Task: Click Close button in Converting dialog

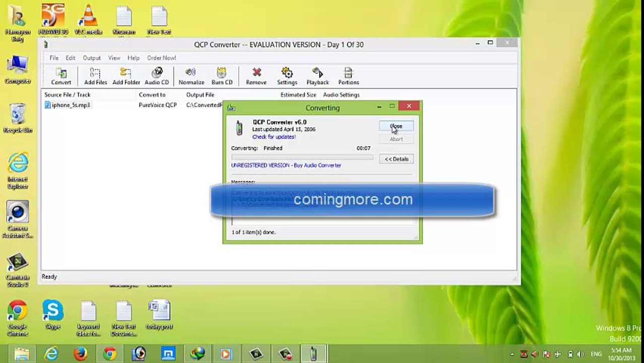Action: tap(396, 126)
